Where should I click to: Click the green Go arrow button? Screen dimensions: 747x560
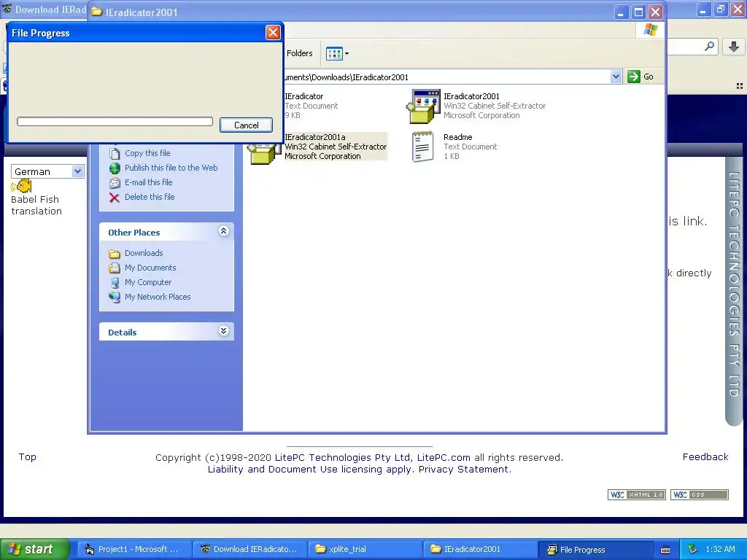(634, 77)
